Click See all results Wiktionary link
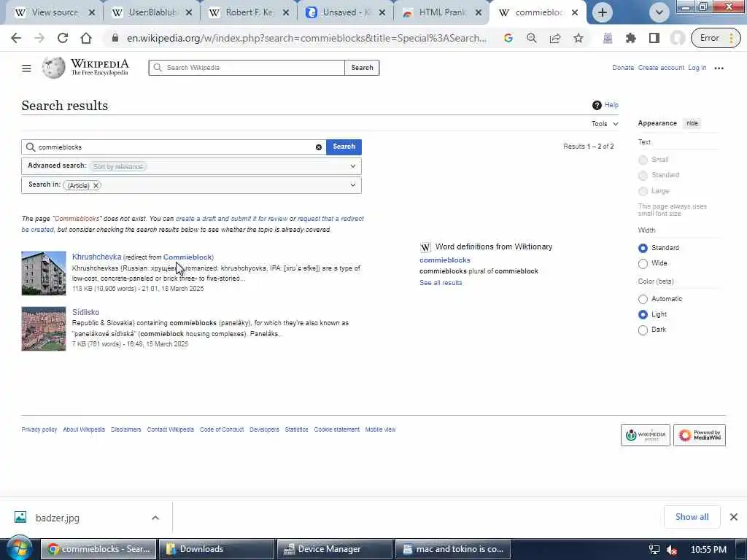 (441, 283)
